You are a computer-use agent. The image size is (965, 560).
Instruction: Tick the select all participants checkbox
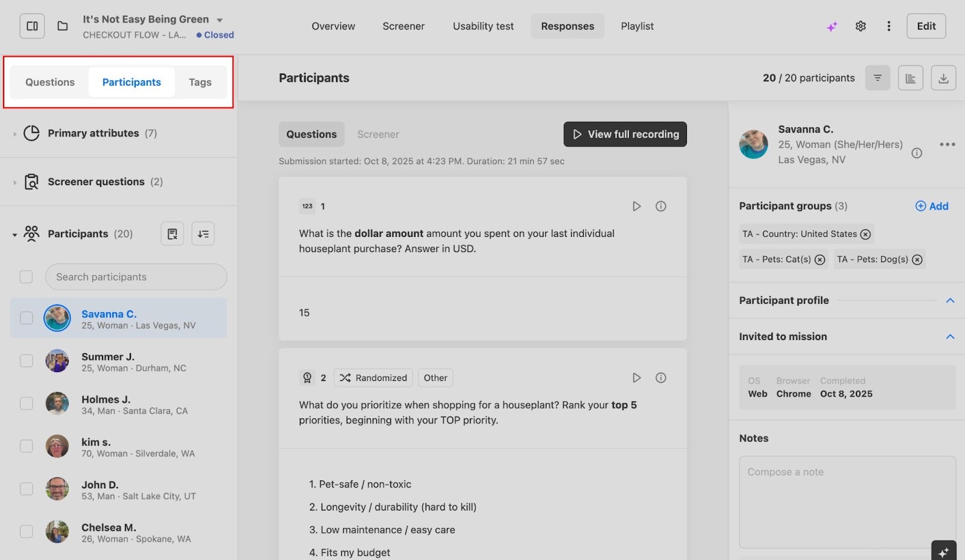coord(27,277)
